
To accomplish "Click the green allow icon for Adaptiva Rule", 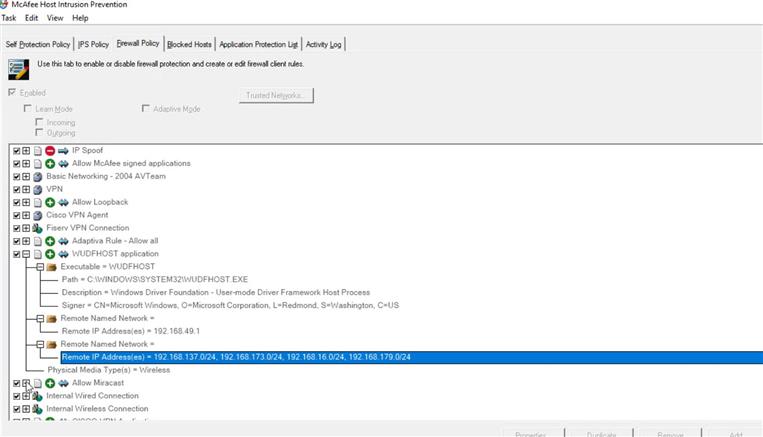I will (x=50, y=241).
